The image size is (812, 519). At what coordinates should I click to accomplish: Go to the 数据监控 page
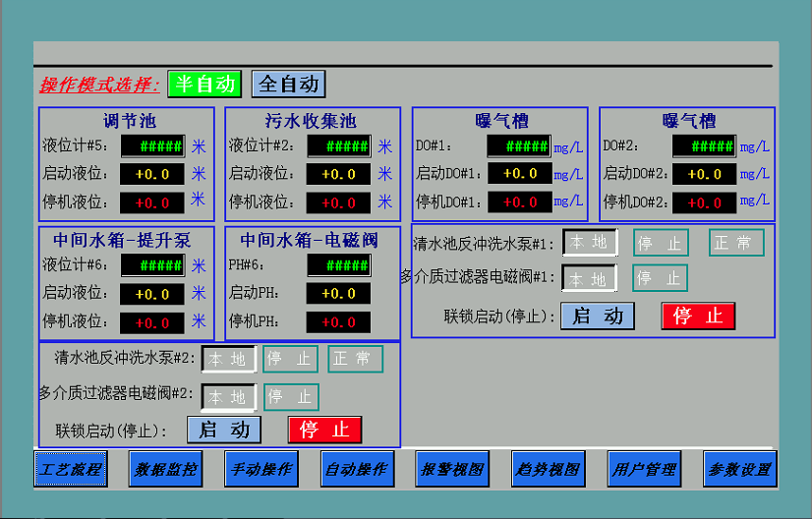(166, 470)
